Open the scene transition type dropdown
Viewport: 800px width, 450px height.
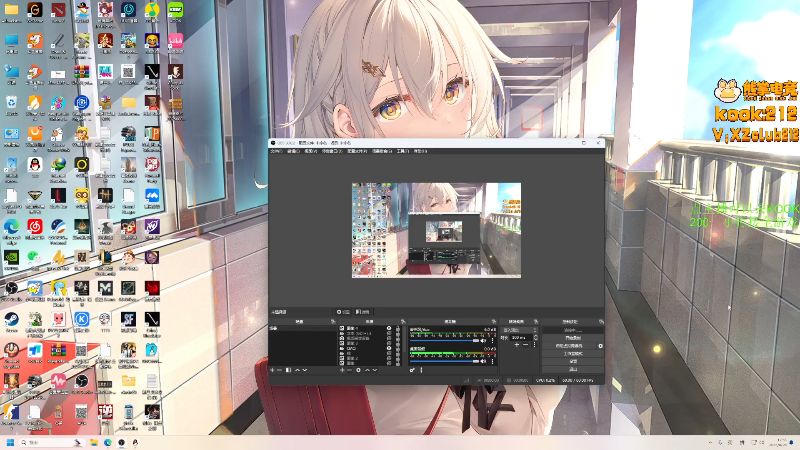(x=519, y=330)
